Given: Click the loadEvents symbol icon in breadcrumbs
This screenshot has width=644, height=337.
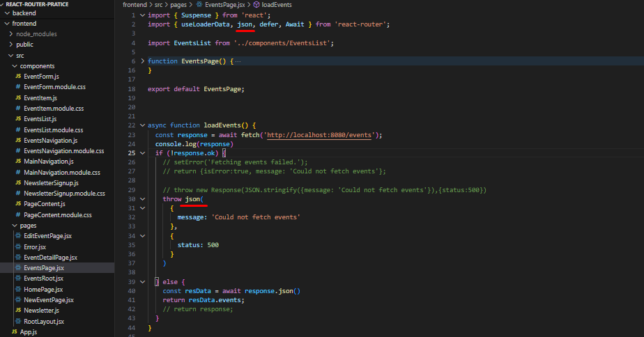Looking at the screenshot, I should click(256, 4).
